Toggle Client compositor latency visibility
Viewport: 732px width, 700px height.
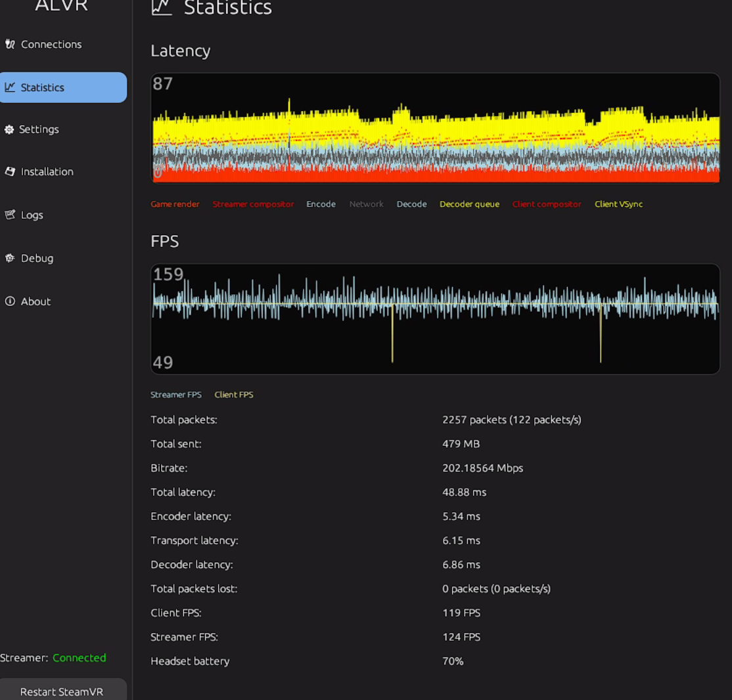(547, 204)
